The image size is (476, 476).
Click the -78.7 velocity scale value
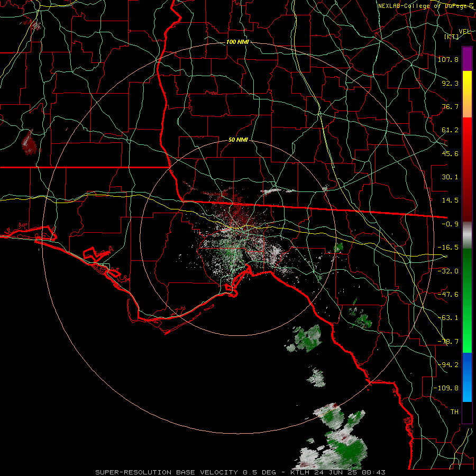(448, 342)
